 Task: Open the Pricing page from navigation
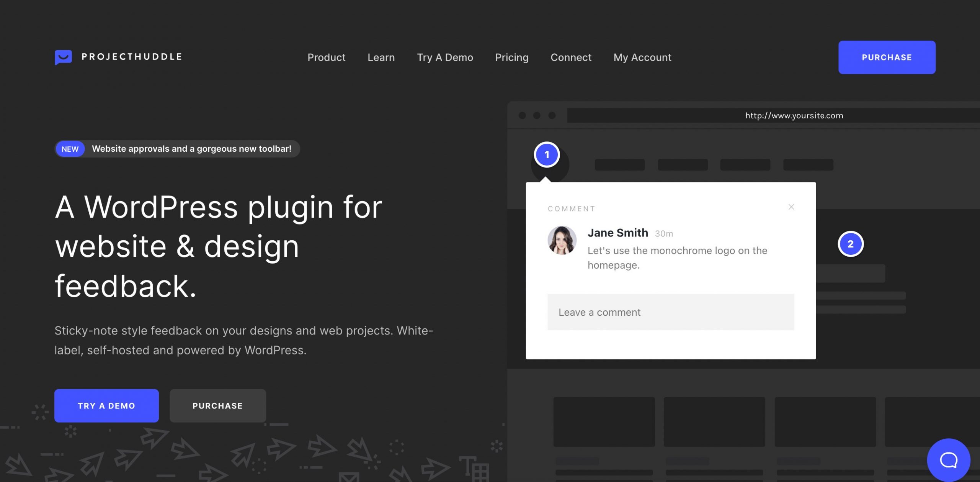tap(512, 57)
